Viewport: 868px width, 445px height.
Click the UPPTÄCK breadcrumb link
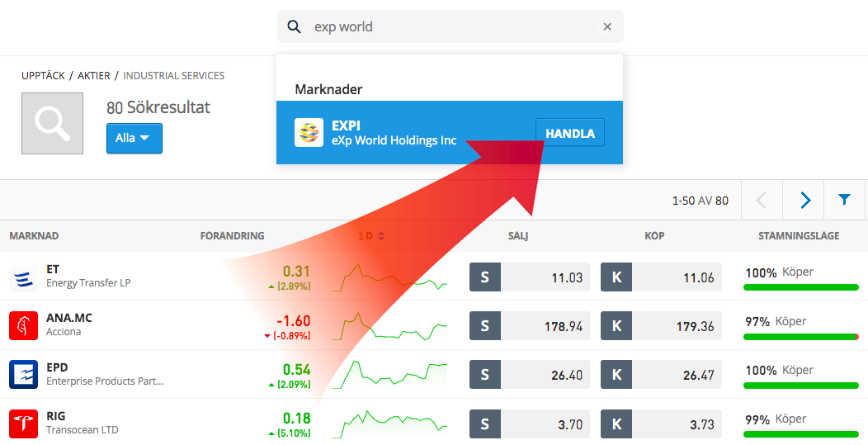point(43,76)
